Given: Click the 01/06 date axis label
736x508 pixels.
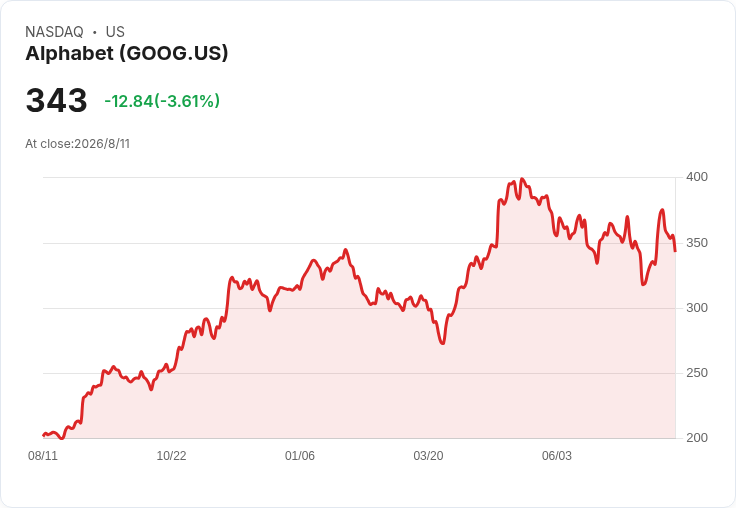Looking at the screenshot, I should point(299,455).
